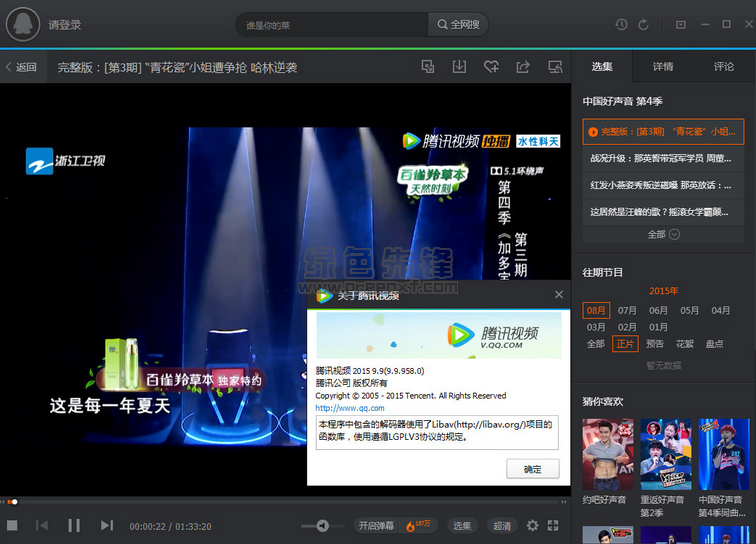
Task: Go back with the 返回 button
Action: [x=21, y=67]
